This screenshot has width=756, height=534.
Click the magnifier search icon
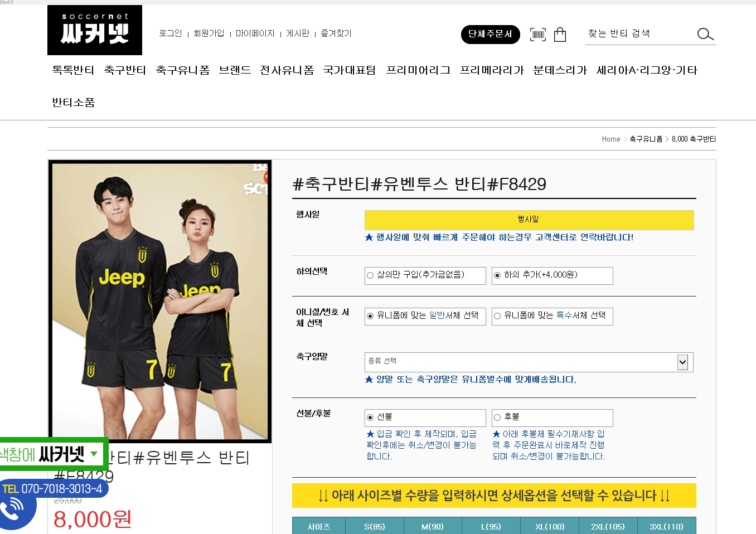click(x=705, y=34)
